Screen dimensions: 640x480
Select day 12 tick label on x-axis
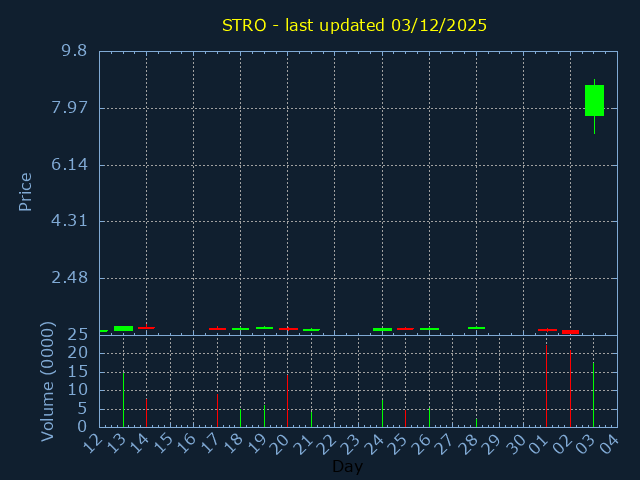click(x=93, y=443)
